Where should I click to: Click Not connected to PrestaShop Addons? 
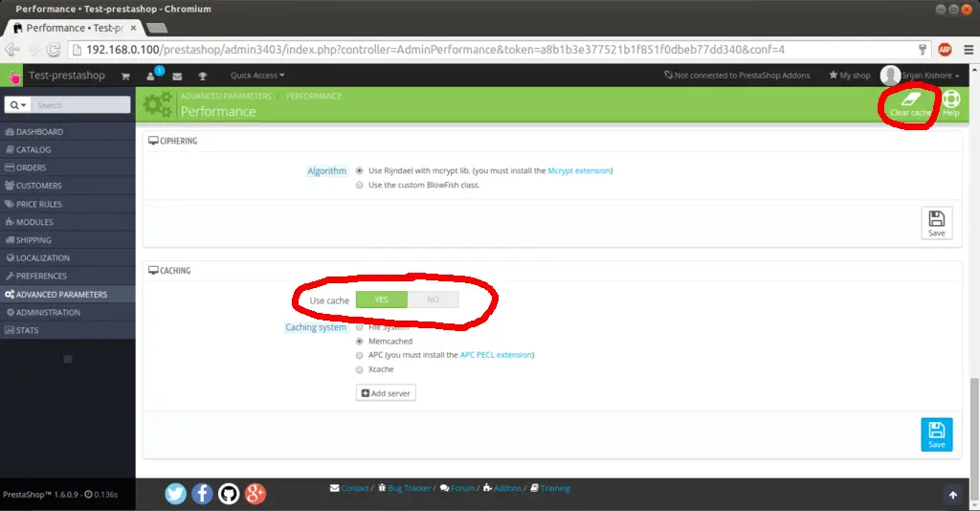pos(737,76)
